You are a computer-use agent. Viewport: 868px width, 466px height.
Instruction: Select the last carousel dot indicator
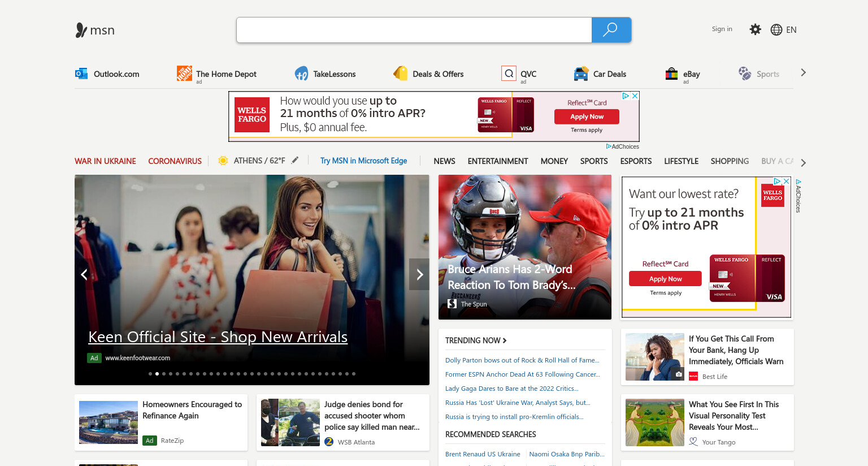coord(354,374)
